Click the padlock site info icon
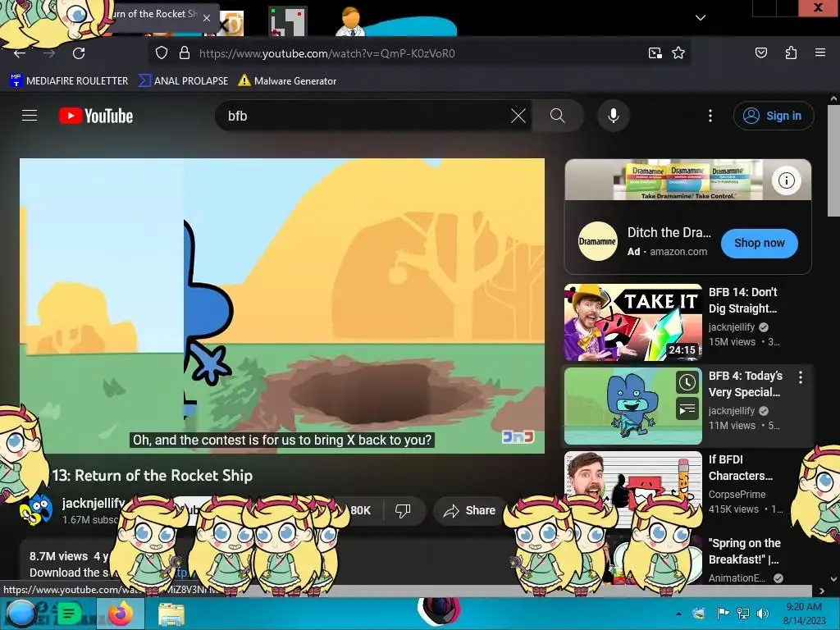The width and height of the screenshot is (840, 630). [185, 53]
